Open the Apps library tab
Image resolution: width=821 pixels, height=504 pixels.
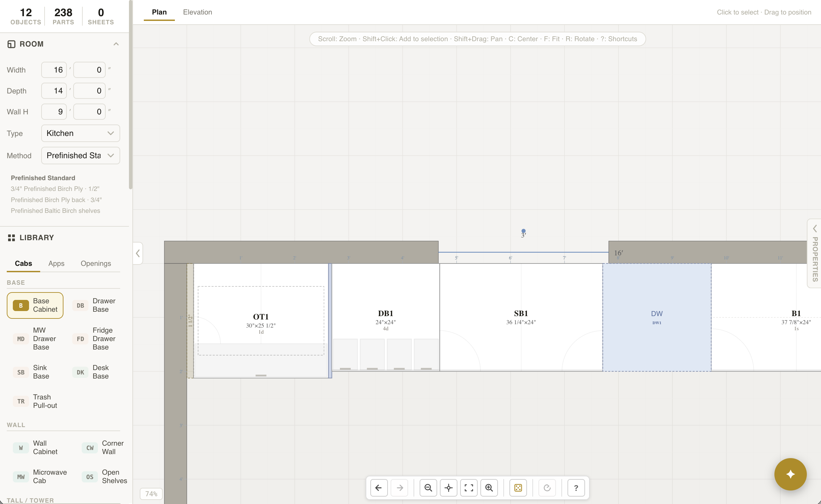(x=56, y=263)
